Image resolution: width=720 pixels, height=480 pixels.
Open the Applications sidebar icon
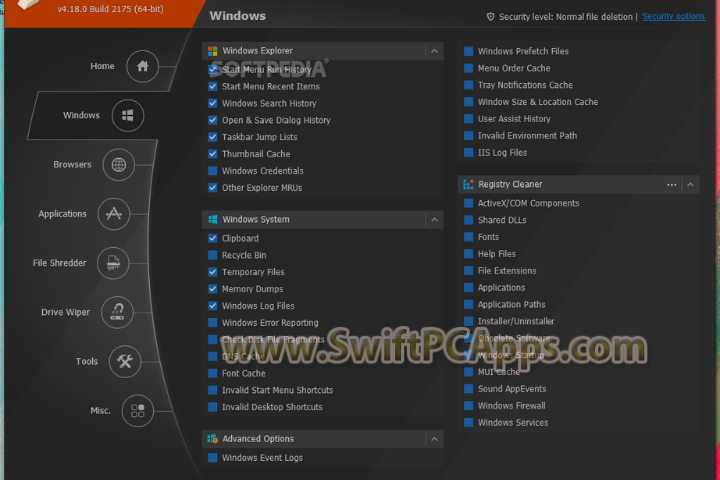[113, 214]
